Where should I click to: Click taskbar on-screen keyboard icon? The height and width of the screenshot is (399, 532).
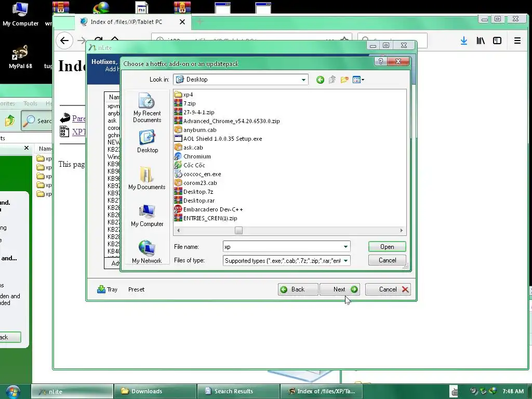pos(454,391)
